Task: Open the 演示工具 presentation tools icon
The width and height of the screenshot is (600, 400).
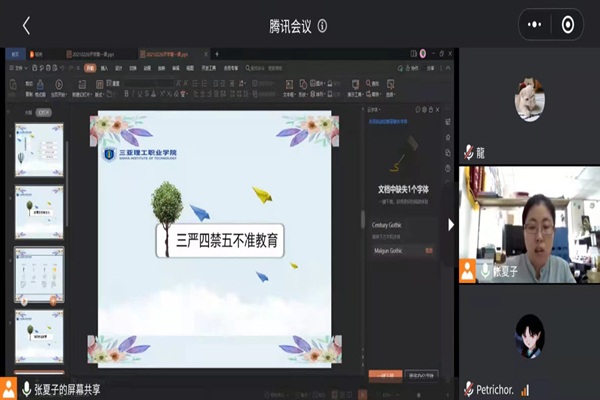Action: 355,84
